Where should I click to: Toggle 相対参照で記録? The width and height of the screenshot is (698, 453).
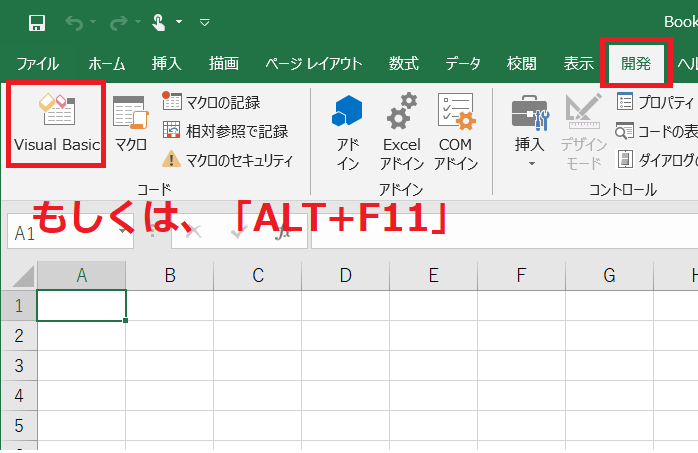click(x=225, y=131)
